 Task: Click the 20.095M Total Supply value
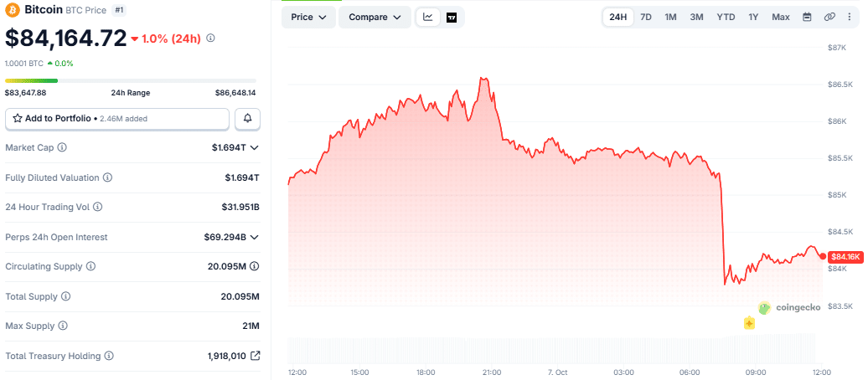(x=240, y=296)
